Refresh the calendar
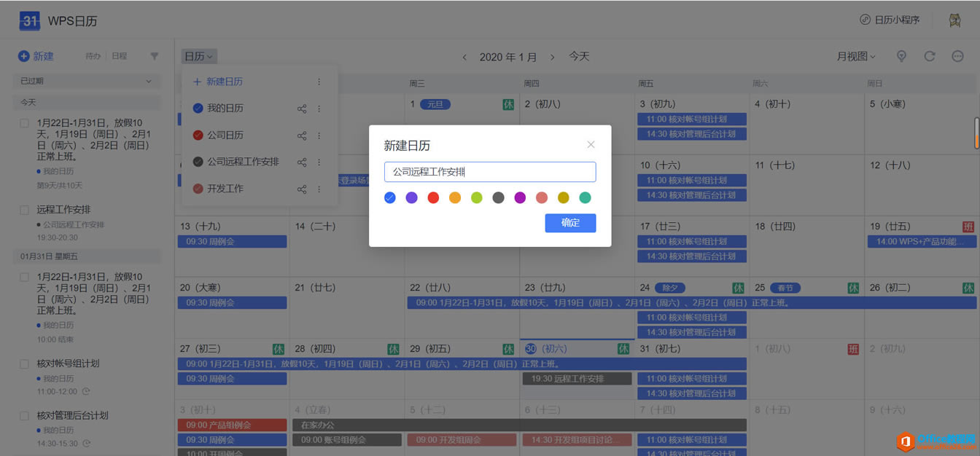Screen dimensions: 980x456 pos(930,56)
